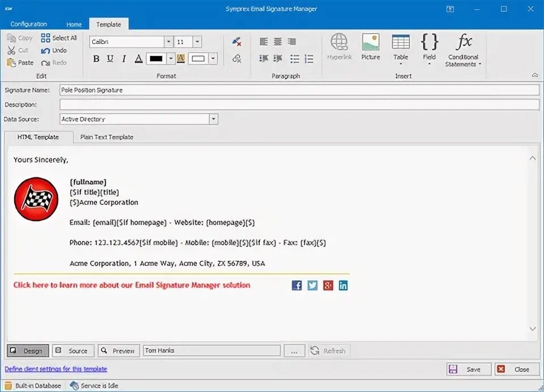Switch to Design view mode
This screenshot has width=544, height=392.
(28, 351)
